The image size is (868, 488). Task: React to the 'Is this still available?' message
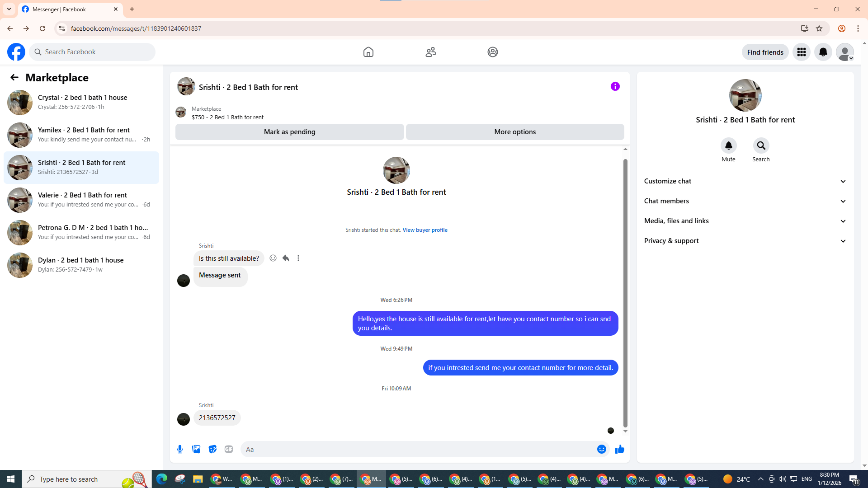pyautogui.click(x=273, y=258)
